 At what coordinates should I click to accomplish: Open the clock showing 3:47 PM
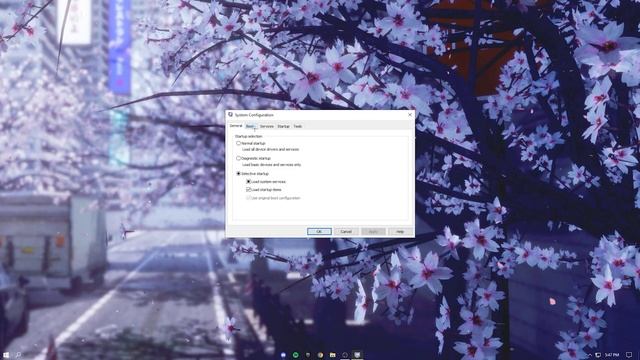point(612,355)
